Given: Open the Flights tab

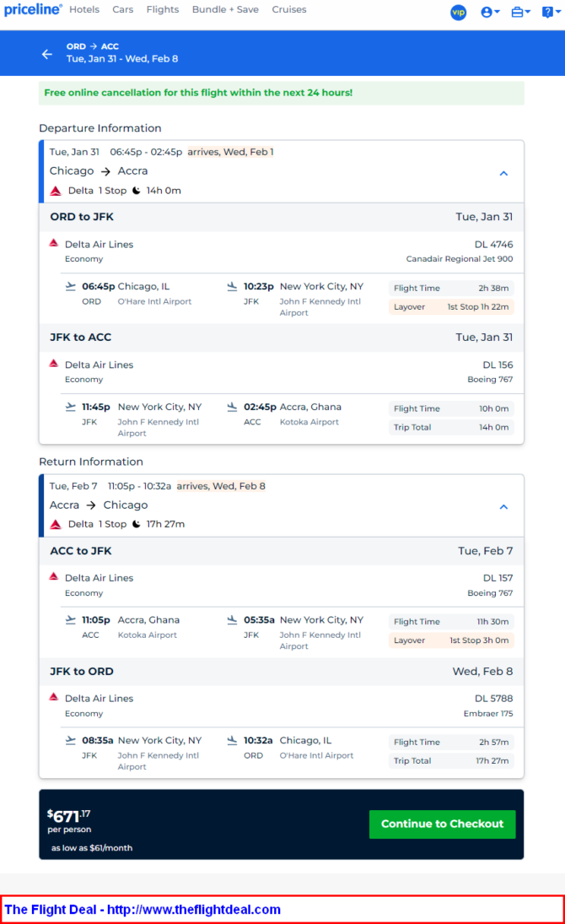Looking at the screenshot, I should coord(163,9).
